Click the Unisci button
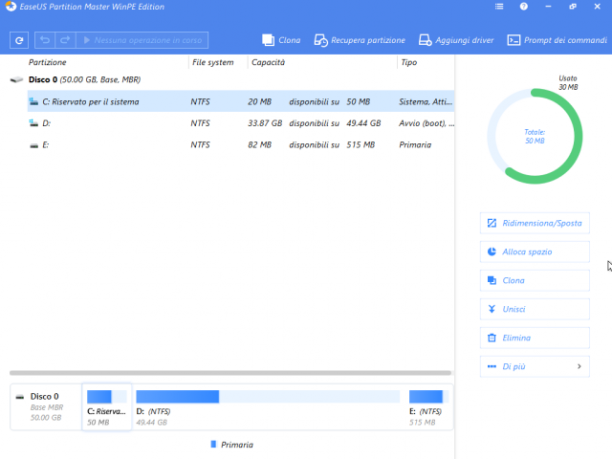Image resolution: width=612 pixels, height=459 pixels. (x=535, y=309)
